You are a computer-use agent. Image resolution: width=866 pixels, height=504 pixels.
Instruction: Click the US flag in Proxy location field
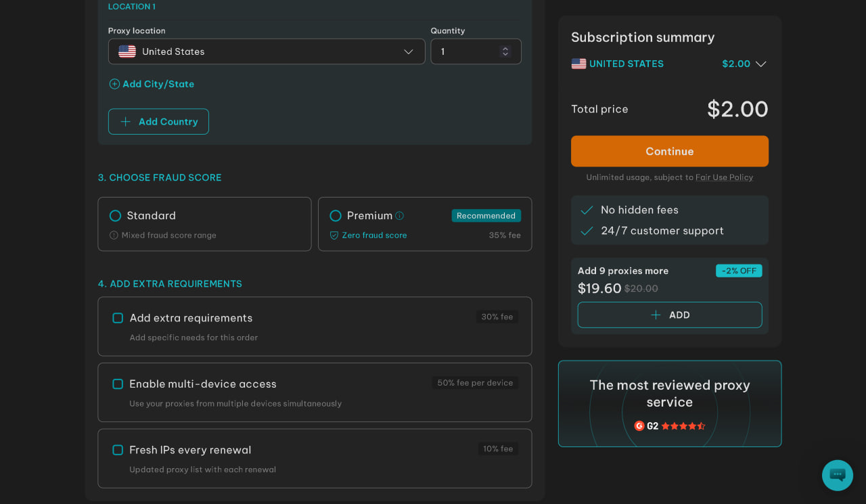point(127,51)
